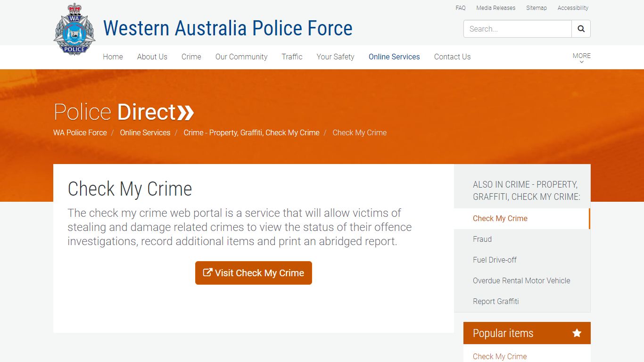
Task: Click the star icon in Popular items
Action: click(x=577, y=333)
